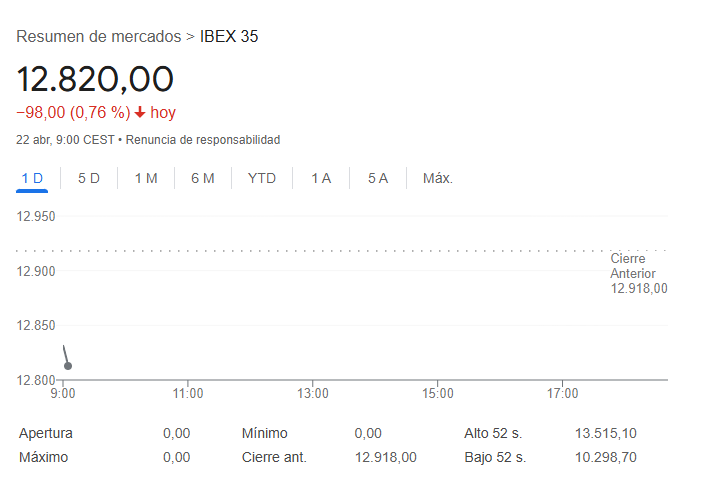
Task: Click the IBEX 35 breadcrumb title
Action: [229, 36]
